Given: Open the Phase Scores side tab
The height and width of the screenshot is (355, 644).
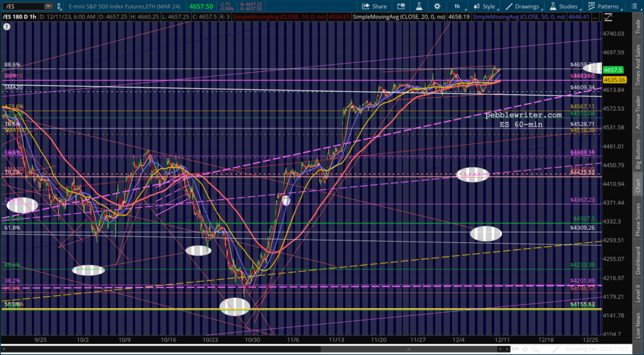Looking at the screenshot, I should coord(638,219).
